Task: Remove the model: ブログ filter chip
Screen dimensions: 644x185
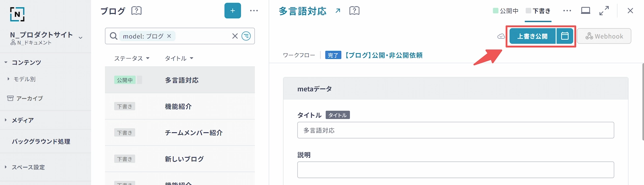Action: (169, 36)
